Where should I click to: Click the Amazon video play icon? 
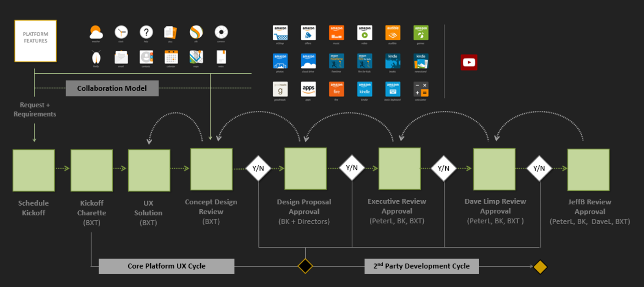coord(364,33)
